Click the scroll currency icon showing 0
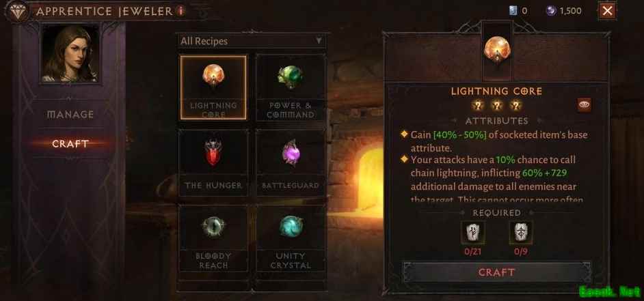This screenshot has height=301, width=644. pyautogui.click(x=513, y=11)
